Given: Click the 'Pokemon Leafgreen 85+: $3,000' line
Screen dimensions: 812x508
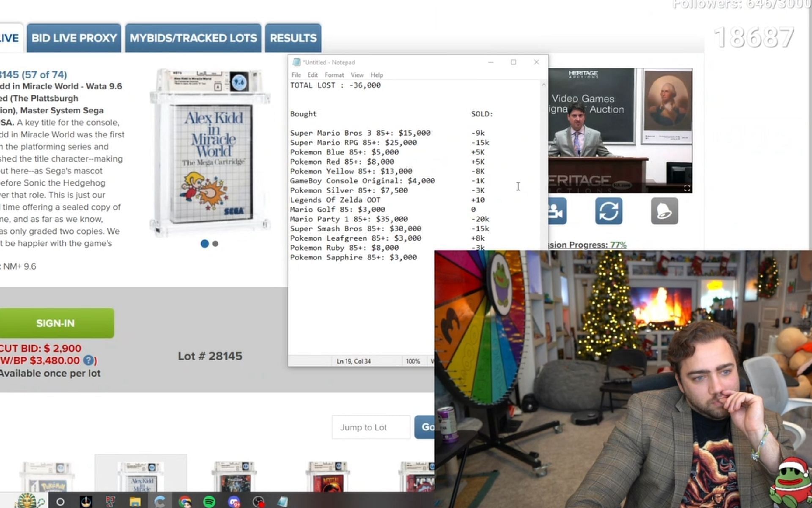Looking at the screenshot, I should (x=356, y=238).
